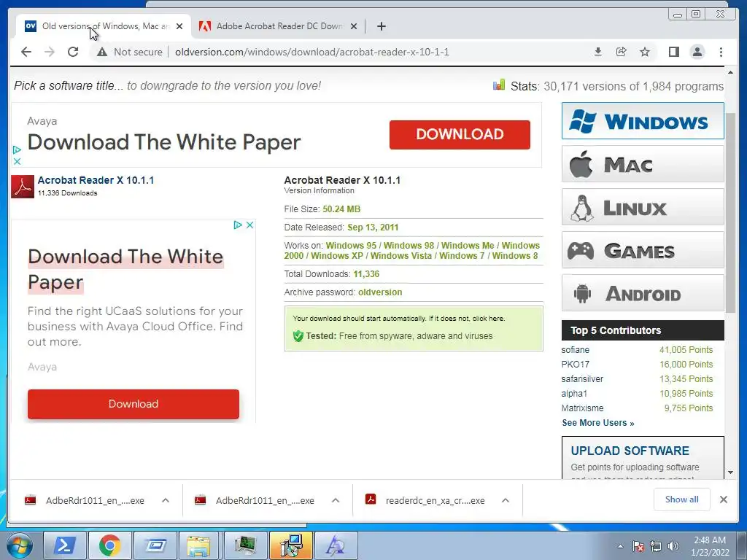Image resolution: width=747 pixels, height=560 pixels.
Task: Expand options for readerdc_en_xa download
Action: pos(506,500)
